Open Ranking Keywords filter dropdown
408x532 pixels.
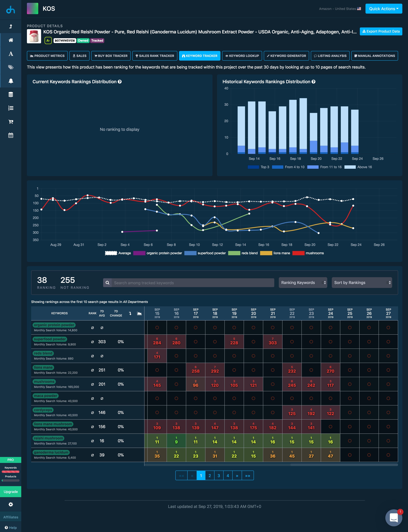click(x=303, y=283)
